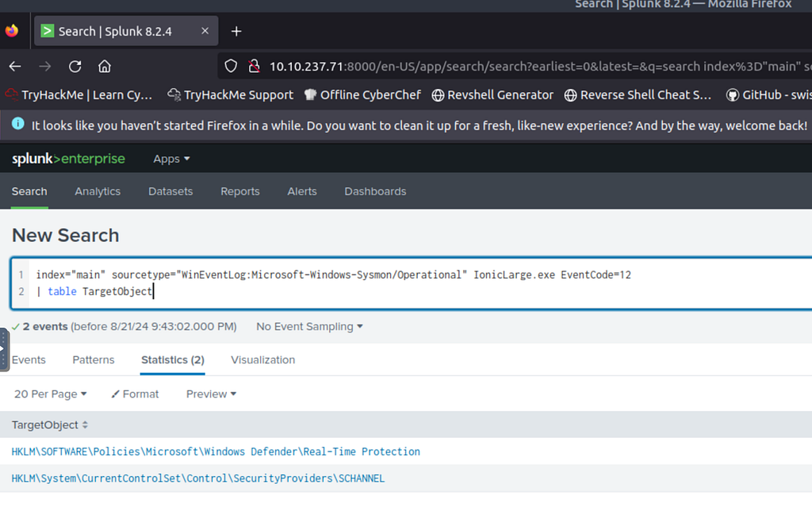The width and height of the screenshot is (812, 511).
Task: Open TryHackMe Support bookmark
Action: [231, 95]
